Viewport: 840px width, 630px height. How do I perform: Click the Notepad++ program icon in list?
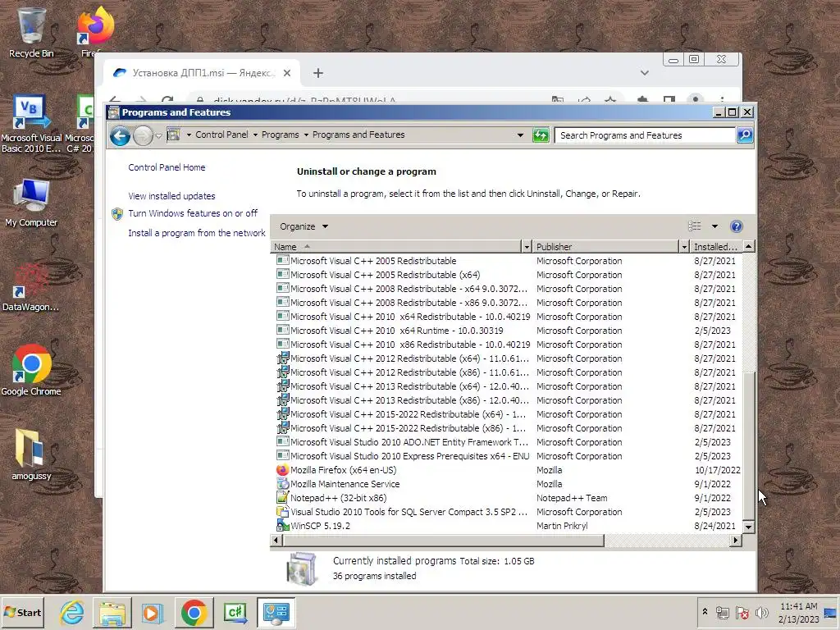coord(282,498)
